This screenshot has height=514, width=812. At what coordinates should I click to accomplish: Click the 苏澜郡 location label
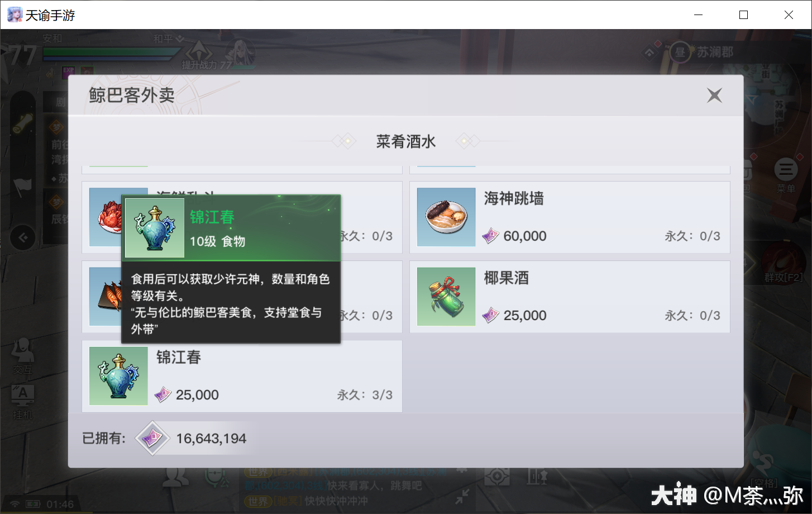pyautogui.click(x=715, y=52)
